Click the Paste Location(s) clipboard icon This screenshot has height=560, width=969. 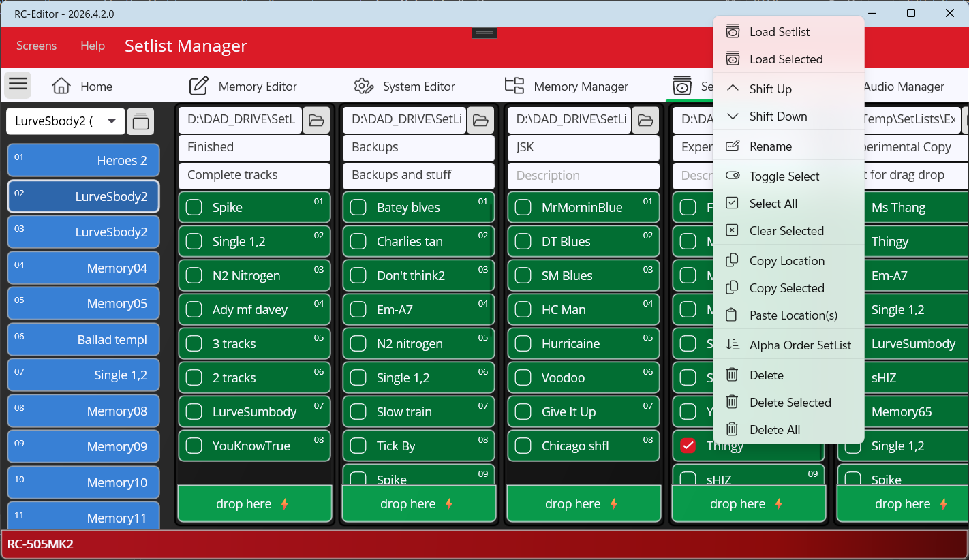(x=733, y=315)
